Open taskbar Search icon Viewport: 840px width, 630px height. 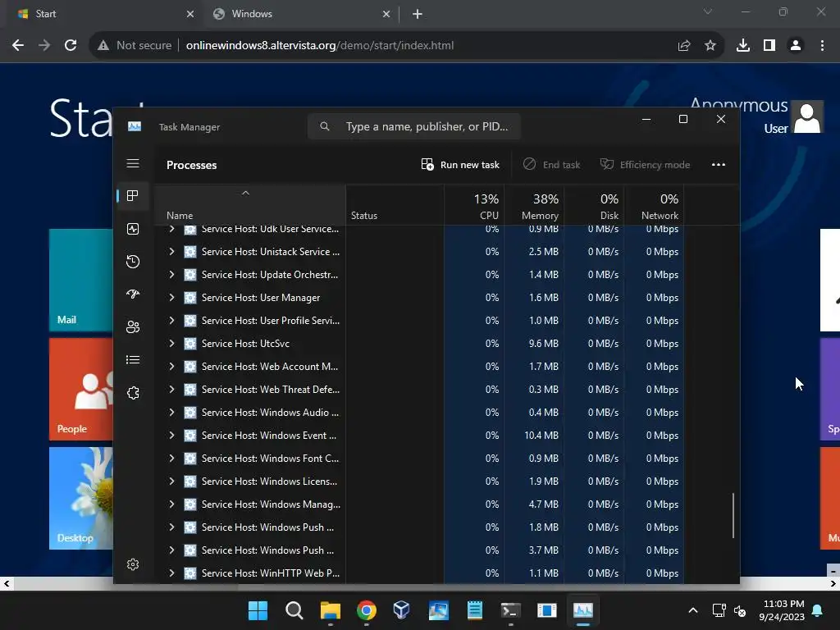[x=294, y=610]
